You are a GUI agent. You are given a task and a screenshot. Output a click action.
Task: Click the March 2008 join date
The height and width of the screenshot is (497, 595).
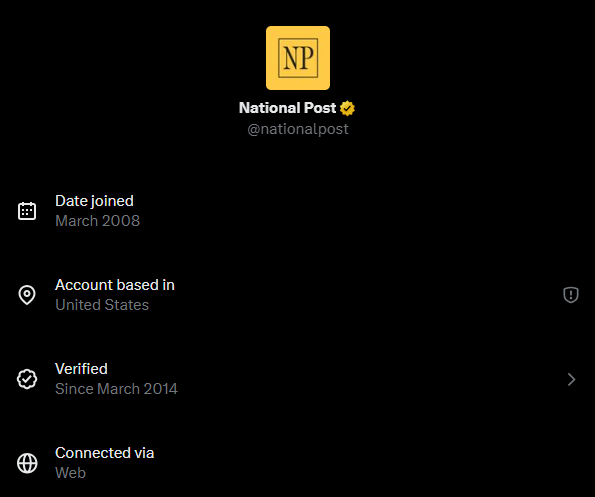(x=98, y=221)
